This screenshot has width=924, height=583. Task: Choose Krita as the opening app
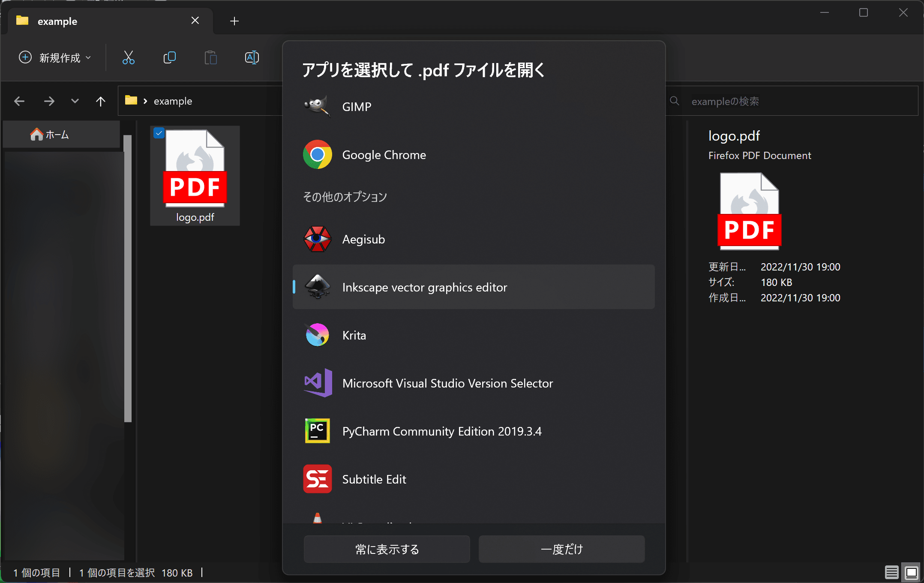(x=474, y=335)
